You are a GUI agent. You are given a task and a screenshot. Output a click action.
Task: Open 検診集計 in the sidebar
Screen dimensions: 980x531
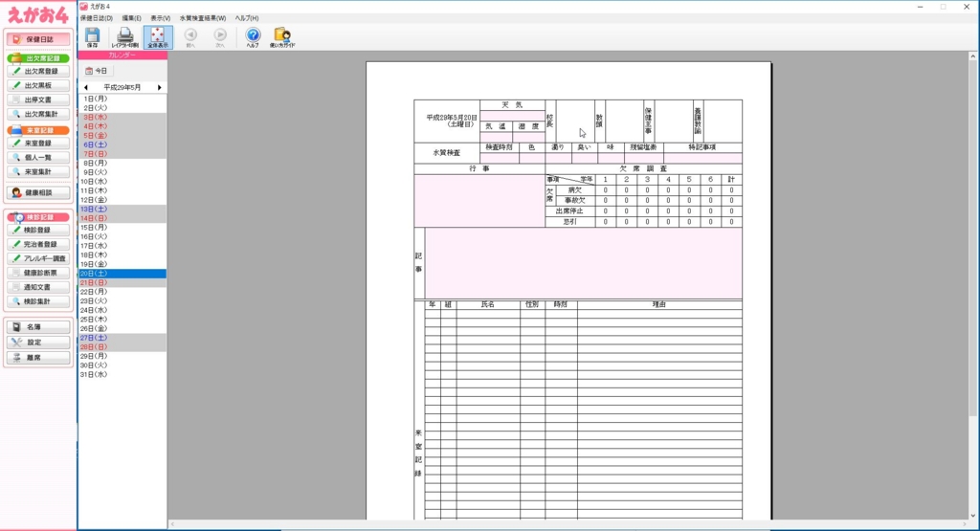38,301
